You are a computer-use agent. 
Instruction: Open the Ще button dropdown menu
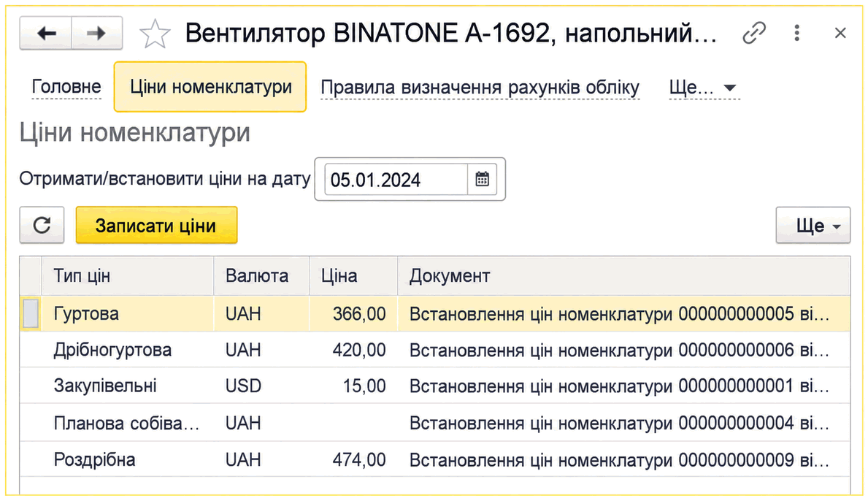click(813, 226)
